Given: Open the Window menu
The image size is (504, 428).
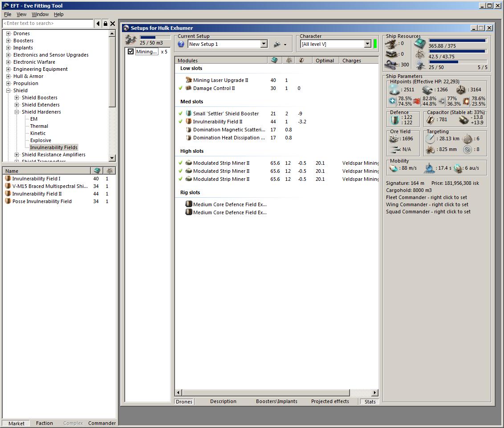Looking at the screenshot, I should click(40, 14).
